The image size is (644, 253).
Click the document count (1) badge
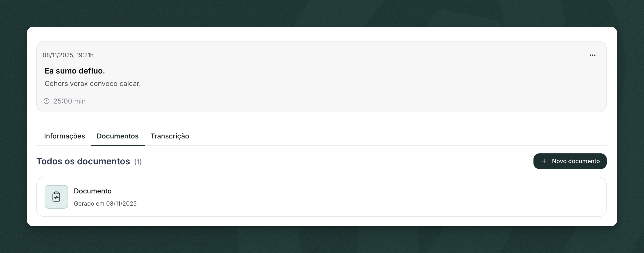[138, 162]
